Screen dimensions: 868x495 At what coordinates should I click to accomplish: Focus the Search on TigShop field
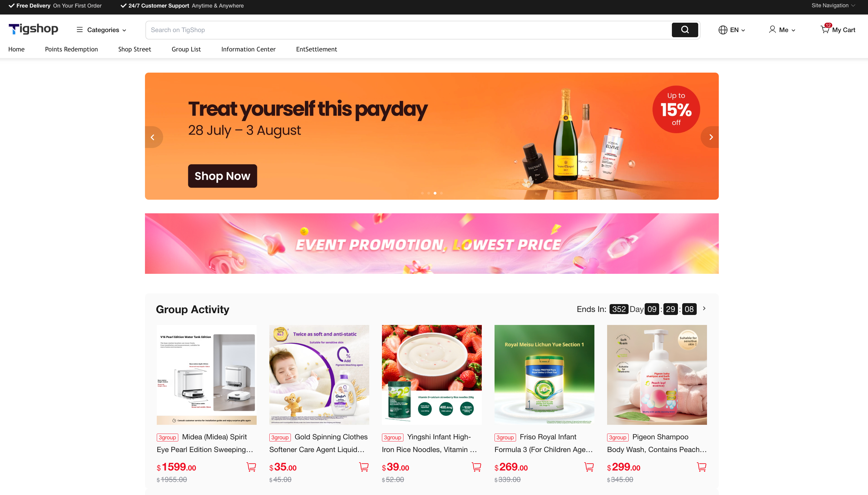point(408,30)
